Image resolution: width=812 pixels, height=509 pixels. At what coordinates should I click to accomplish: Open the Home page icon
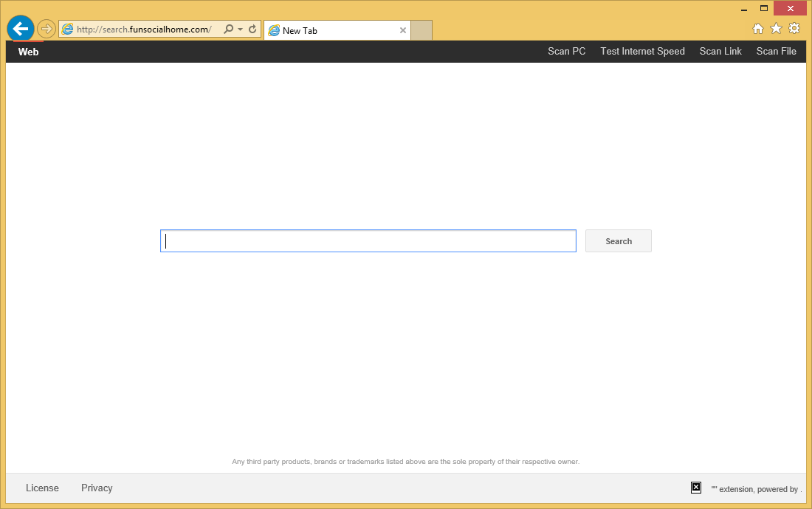757,29
